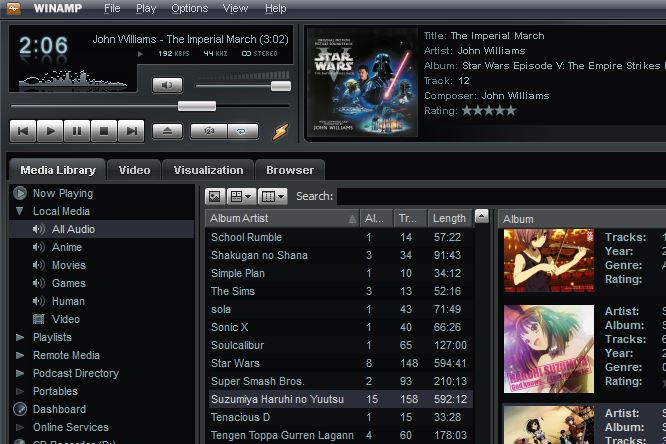Select the Star Wars artist row
This screenshot has height=444, width=666.
340,363
